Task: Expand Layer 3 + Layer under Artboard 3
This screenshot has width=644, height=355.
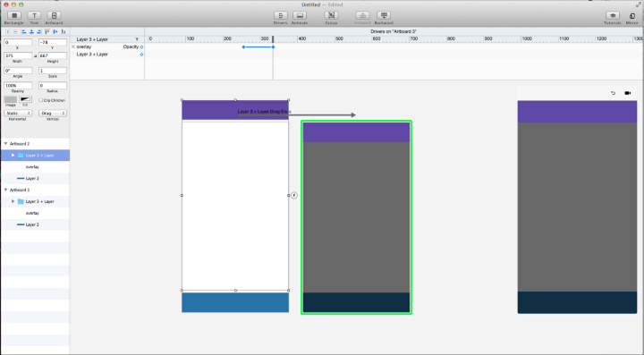Action: click(13, 201)
